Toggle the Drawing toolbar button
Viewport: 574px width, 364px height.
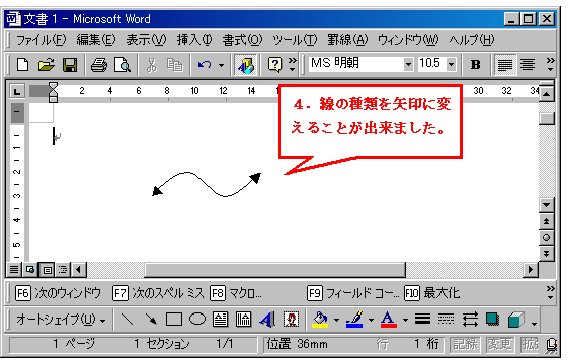[245, 65]
